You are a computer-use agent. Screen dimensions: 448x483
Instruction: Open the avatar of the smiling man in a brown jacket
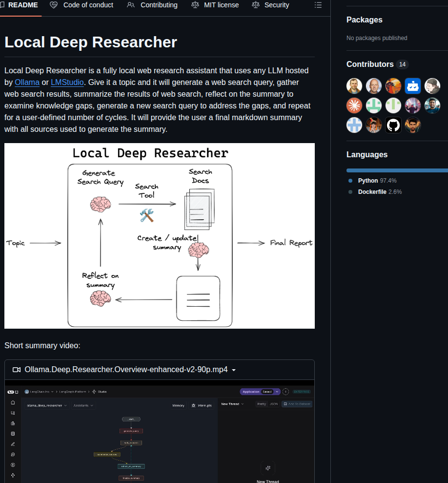[354, 86]
